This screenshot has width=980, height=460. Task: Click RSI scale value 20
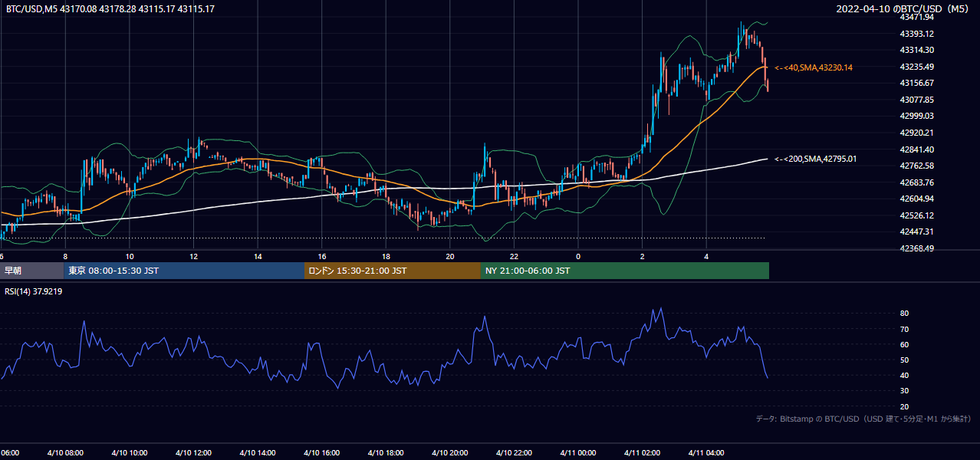[x=904, y=407]
